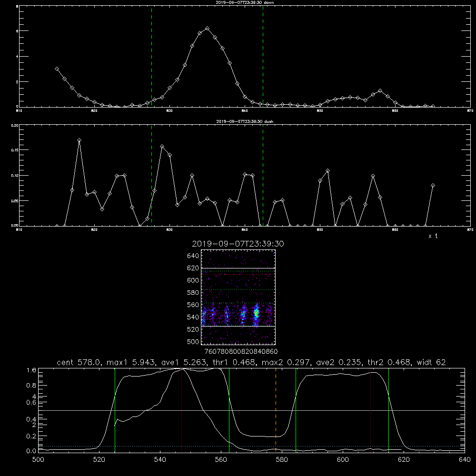Click the '560' y-axis label of the heatmap

click(x=193, y=305)
